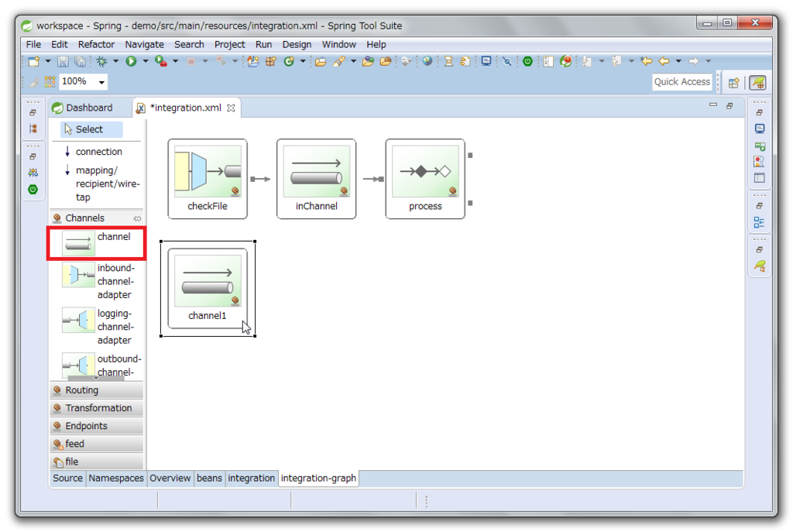Click the blue monitor console icon

pyautogui.click(x=486, y=62)
